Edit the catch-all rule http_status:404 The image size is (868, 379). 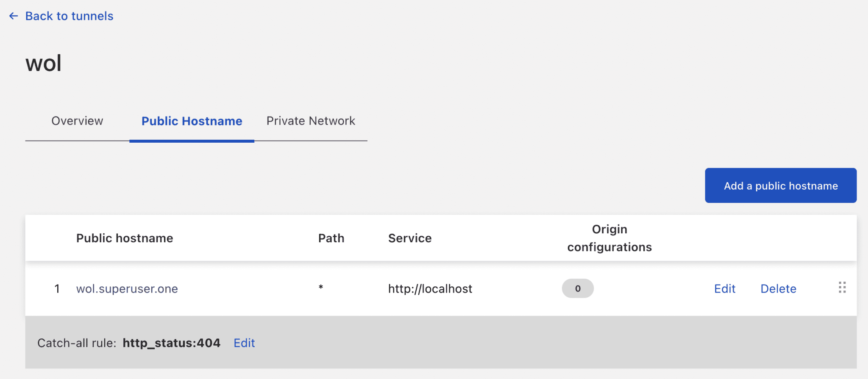[244, 343]
